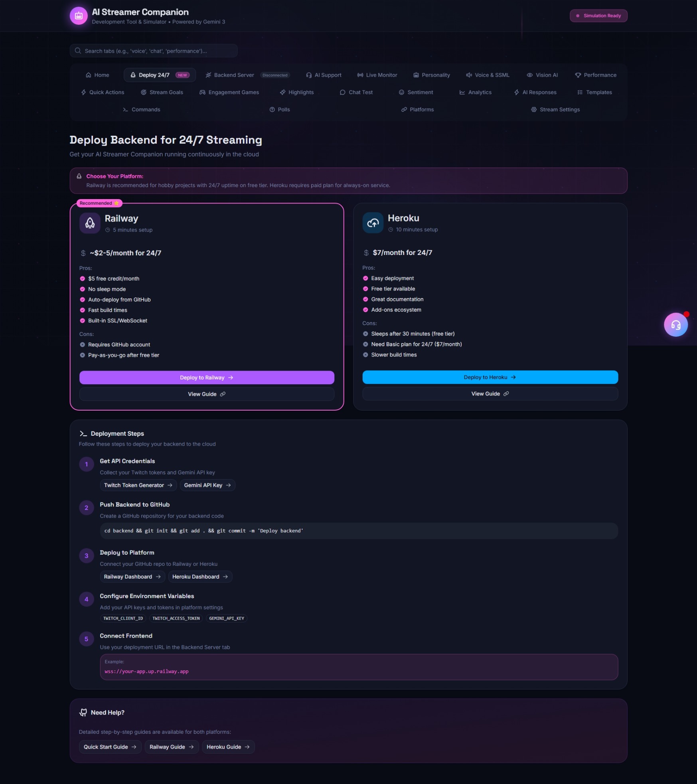Open the Heroku Guide link
Screen dimensions: 697x784
pyautogui.click(x=228, y=747)
